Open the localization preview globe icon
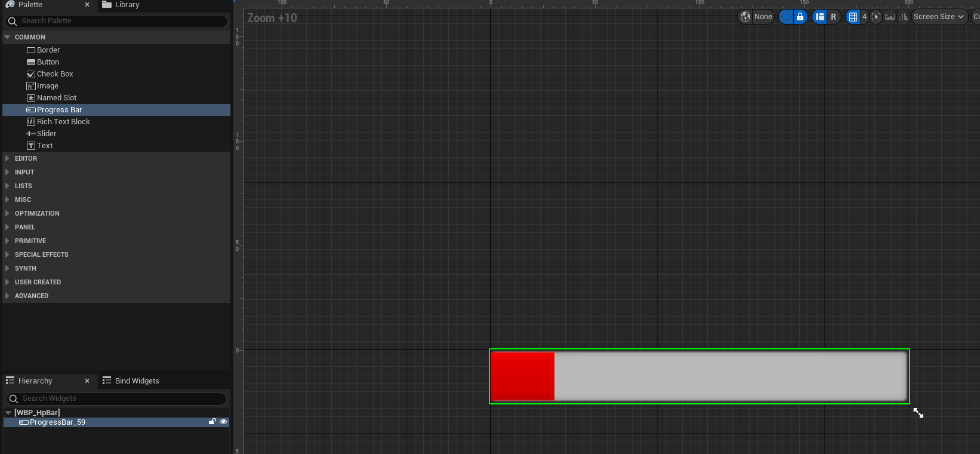 pyautogui.click(x=745, y=17)
